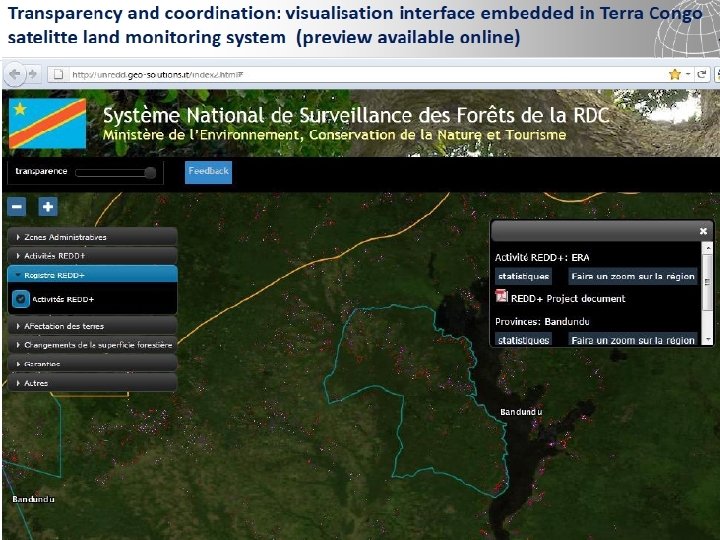Close the info popup with X
720x540 pixels.
pos(703,231)
